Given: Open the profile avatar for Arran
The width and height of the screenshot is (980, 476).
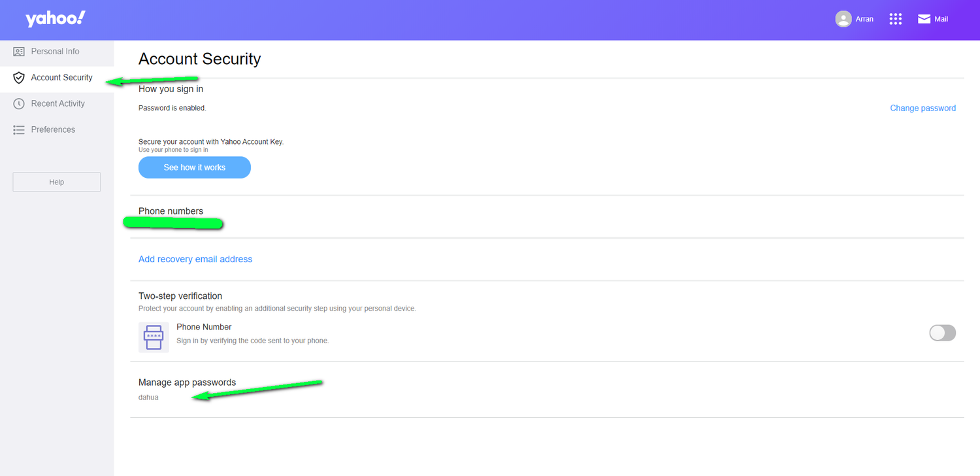Looking at the screenshot, I should tap(843, 19).
